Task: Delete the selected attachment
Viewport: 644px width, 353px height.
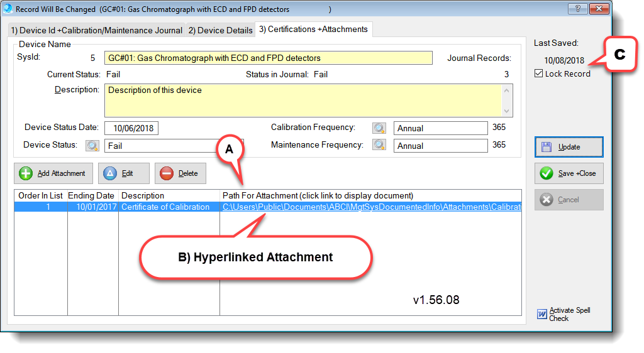Action: point(180,173)
